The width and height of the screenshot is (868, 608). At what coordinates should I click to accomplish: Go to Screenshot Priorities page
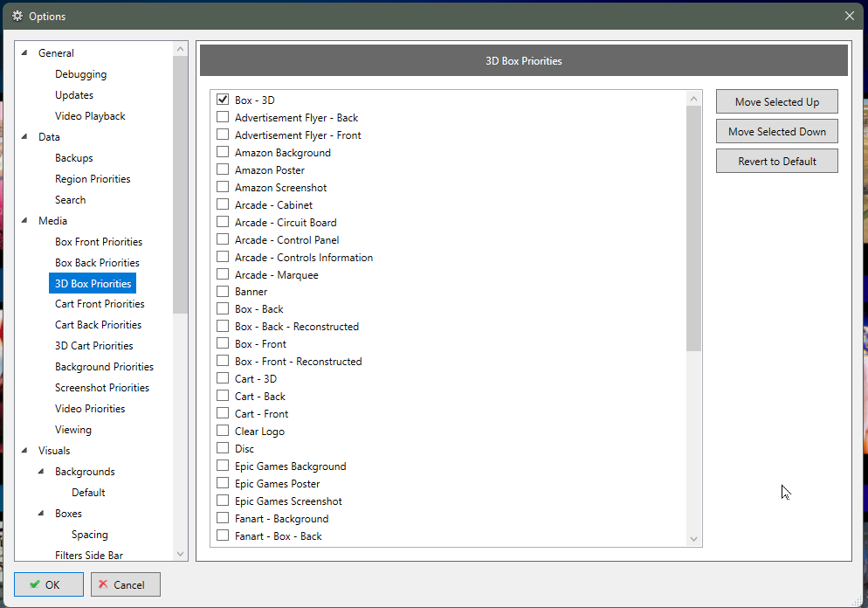point(101,388)
